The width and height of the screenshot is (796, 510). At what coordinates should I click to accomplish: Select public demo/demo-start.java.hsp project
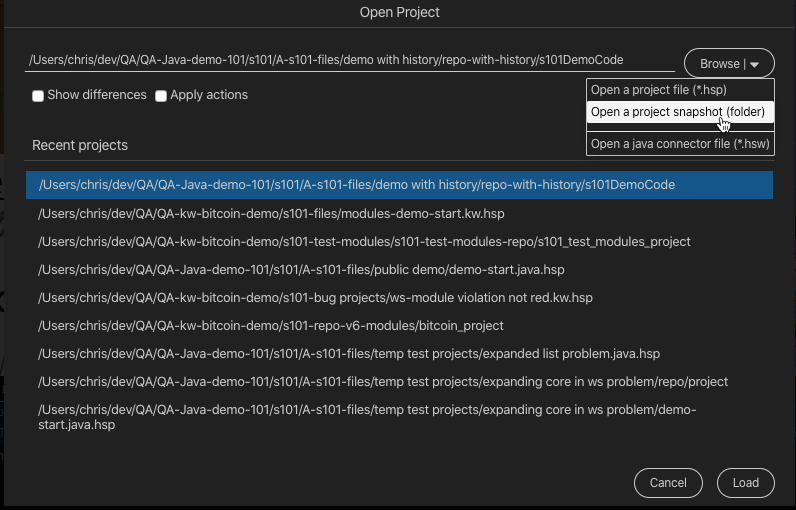point(301,270)
